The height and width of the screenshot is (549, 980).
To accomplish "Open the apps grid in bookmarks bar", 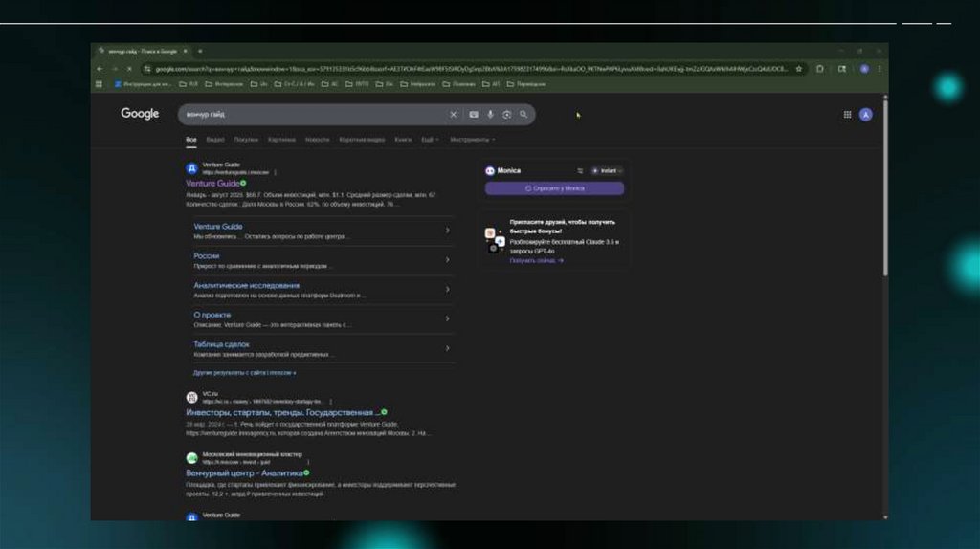I will click(99, 84).
